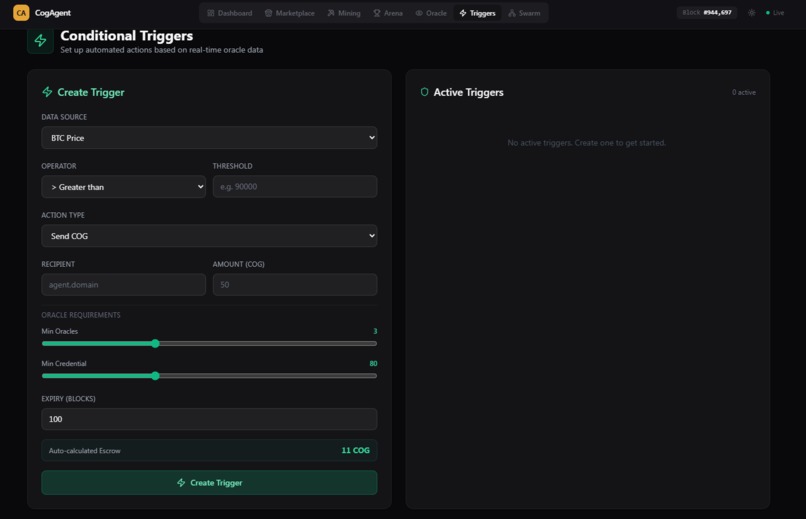
Task: Toggle the theme with the sun icon
Action: pyautogui.click(x=752, y=13)
